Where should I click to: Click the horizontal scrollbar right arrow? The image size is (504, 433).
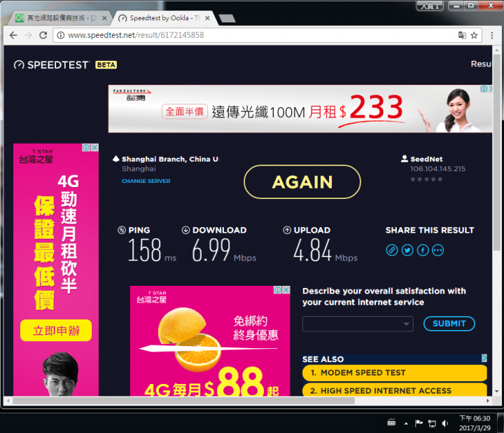488,401
